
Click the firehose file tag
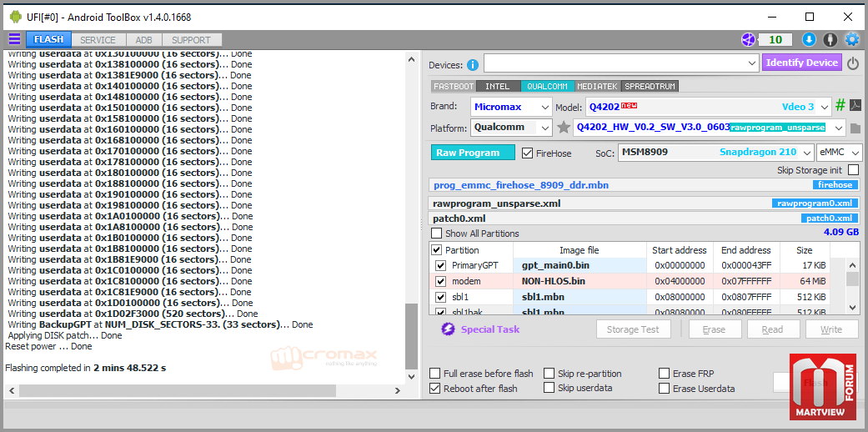tap(835, 185)
